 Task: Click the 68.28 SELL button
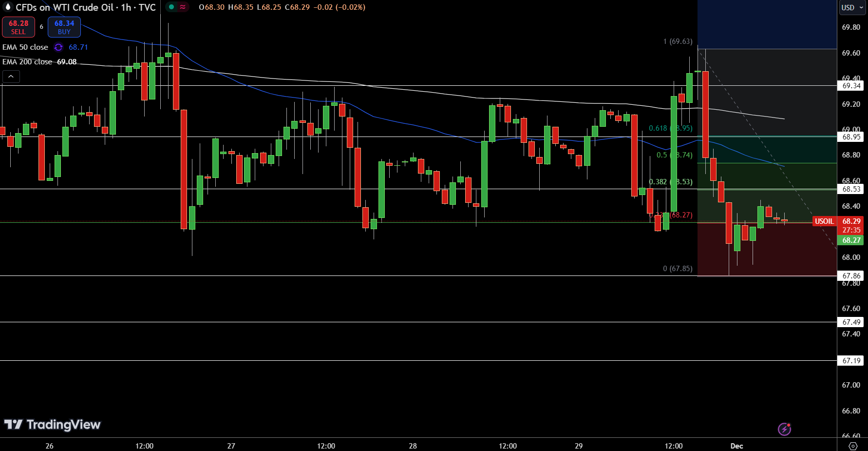click(x=19, y=27)
